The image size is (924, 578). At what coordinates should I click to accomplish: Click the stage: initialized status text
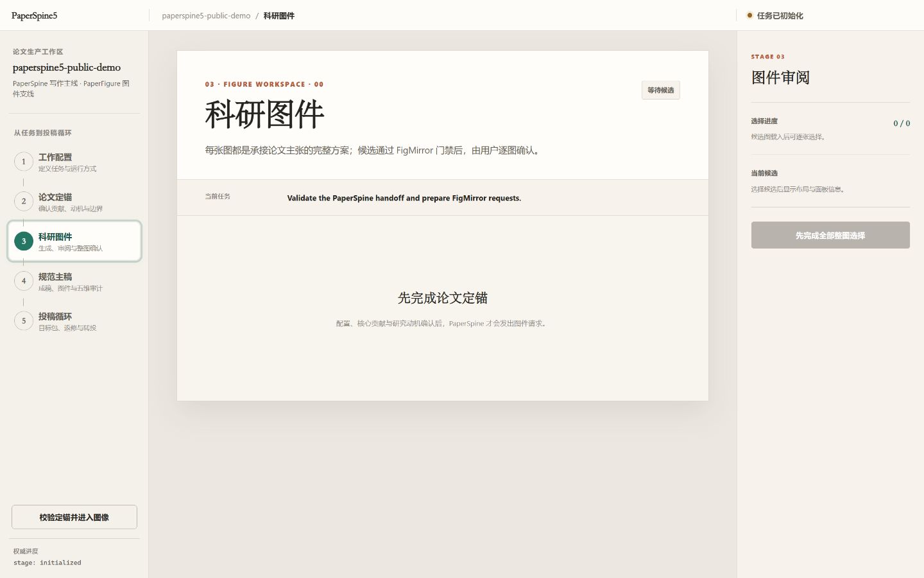[47, 563]
